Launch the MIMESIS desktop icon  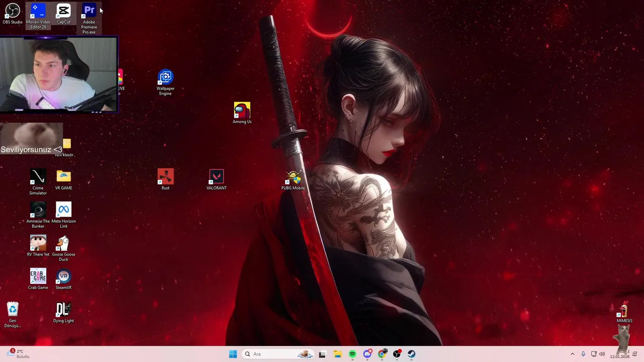coord(624,312)
